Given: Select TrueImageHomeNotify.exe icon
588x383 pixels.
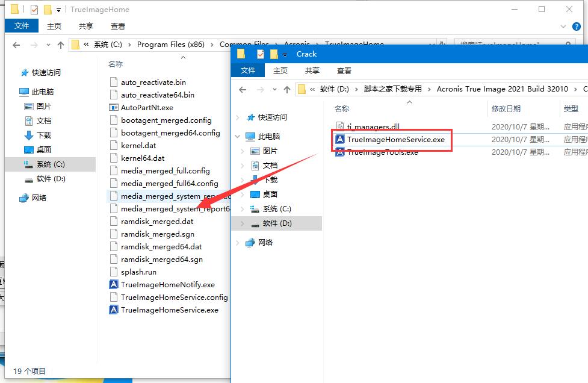Looking at the screenshot, I should coord(114,284).
